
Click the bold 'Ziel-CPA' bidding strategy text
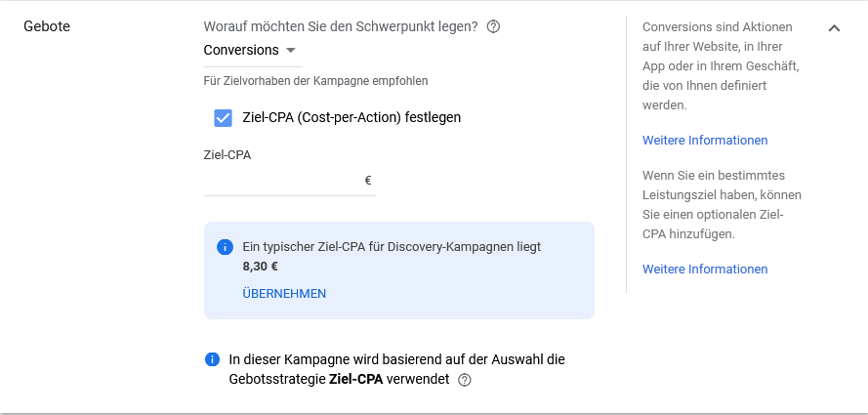point(355,379)
